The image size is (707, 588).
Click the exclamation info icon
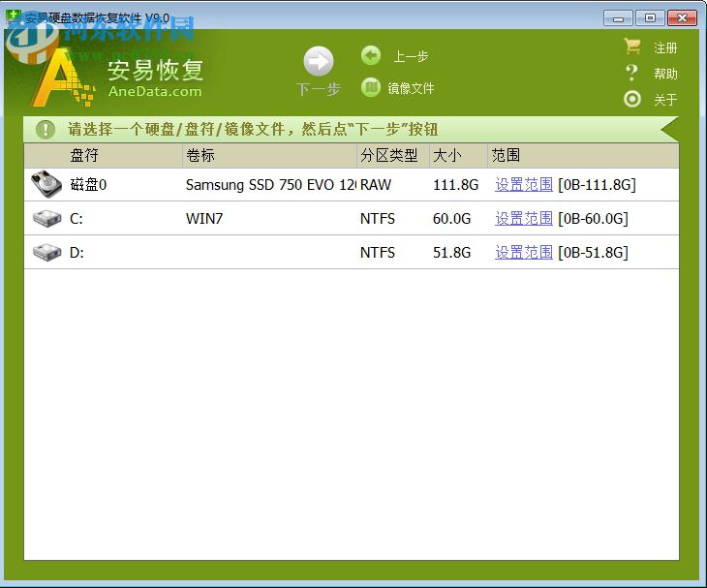click(46, 130)
